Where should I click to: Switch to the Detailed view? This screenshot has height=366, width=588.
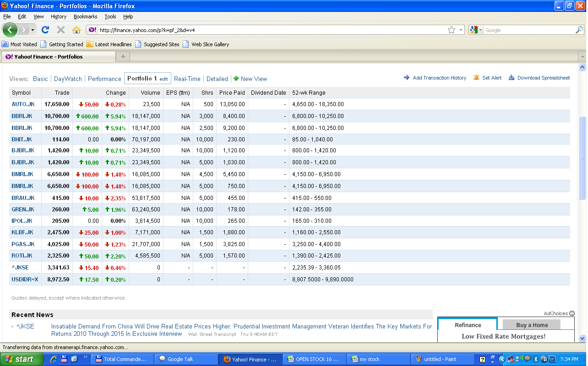pos(217,79)
